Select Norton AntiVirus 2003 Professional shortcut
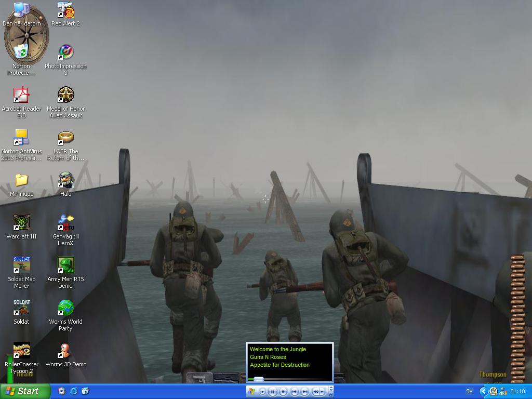Image resolution: width=532 pixels, height=399 pixels. pyautogui.click(x=21, y=145)
